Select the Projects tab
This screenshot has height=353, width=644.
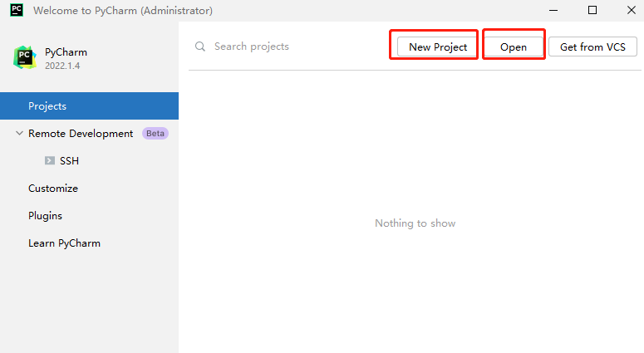pyautogui.click(x=89, y=106)
